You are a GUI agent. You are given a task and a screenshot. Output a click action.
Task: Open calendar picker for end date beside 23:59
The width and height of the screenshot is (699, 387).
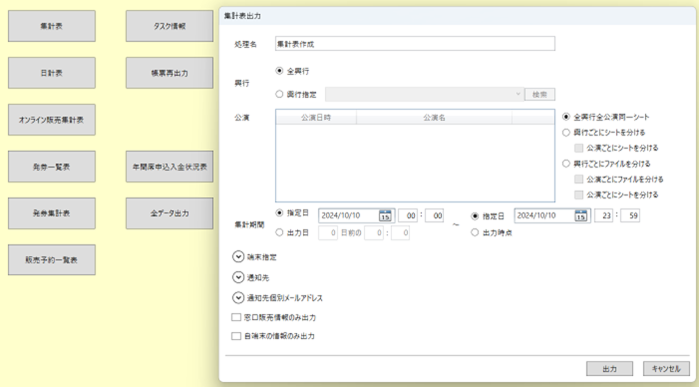580,216
